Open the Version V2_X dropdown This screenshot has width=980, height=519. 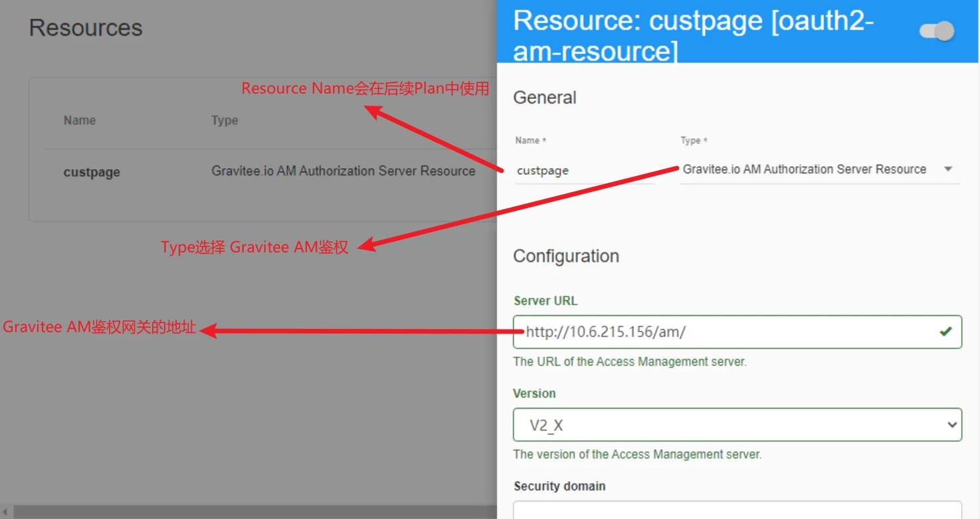[737, 425]
